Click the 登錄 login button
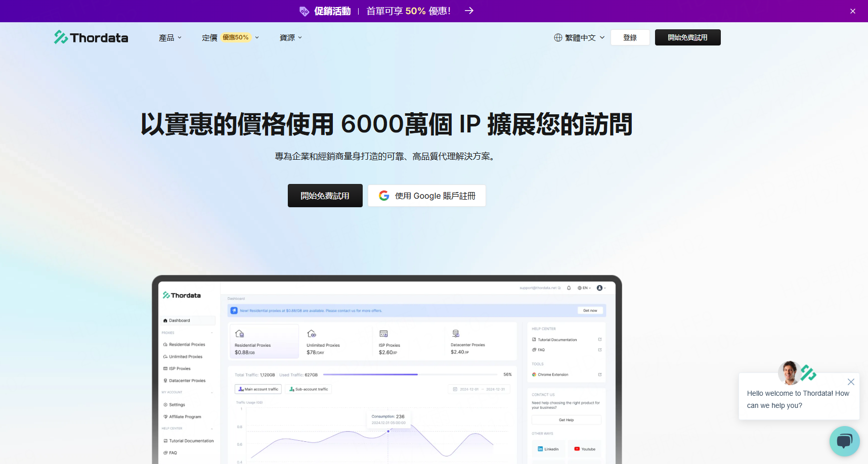Viewport: 868px width, 464px height. [630, 37]
